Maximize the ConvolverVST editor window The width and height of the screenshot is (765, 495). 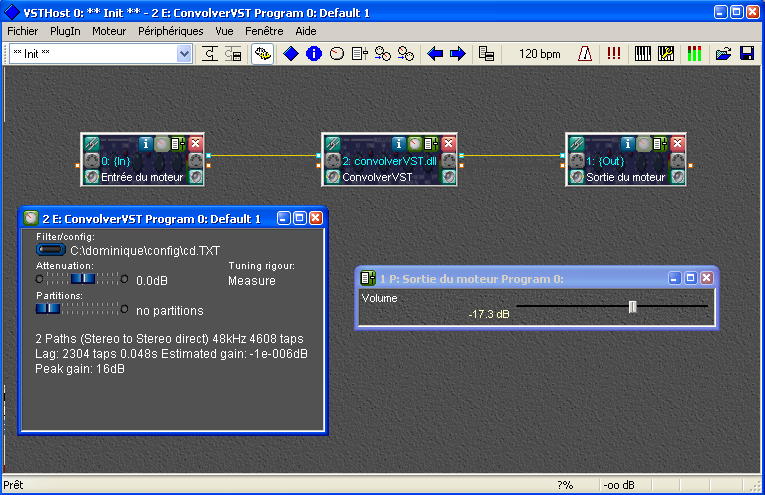(300, 218)
